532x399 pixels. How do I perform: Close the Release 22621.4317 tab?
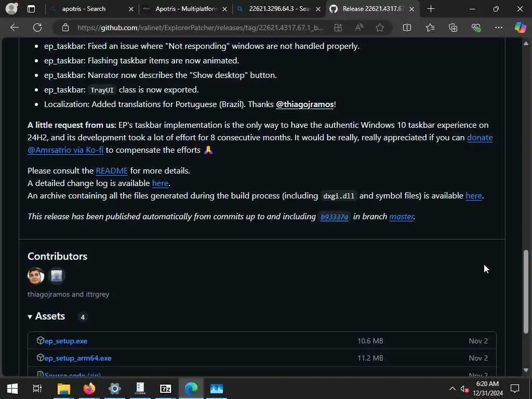(x=411, y=9)
